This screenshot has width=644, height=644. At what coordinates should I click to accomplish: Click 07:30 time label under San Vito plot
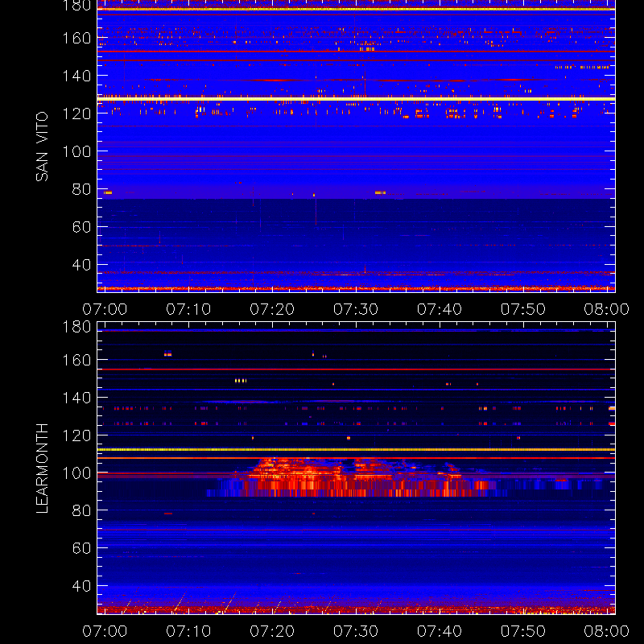(356, 309)
